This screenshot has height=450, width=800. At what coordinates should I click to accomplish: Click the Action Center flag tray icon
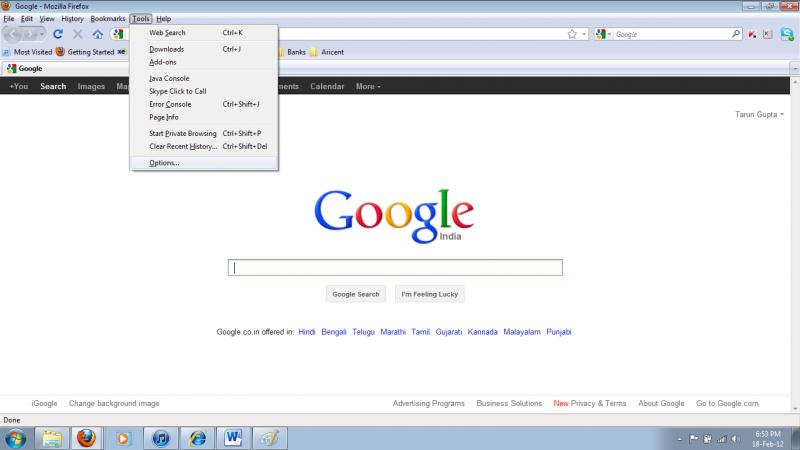coord(694,439)
